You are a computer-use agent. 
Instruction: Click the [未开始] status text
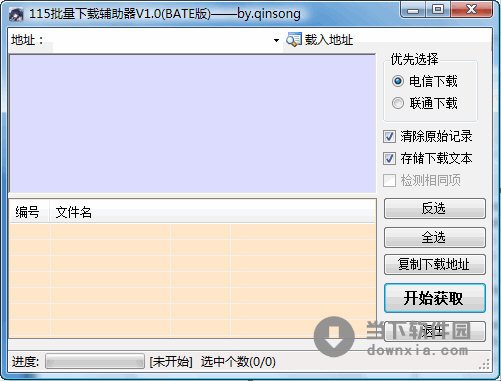coord(171,362)
